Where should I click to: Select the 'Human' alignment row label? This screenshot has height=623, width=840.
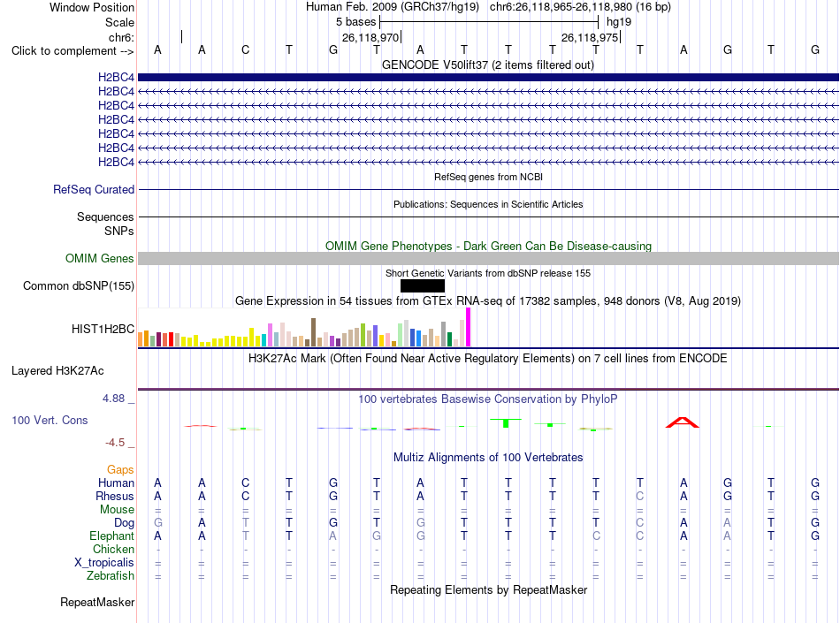tap(116, 482)
